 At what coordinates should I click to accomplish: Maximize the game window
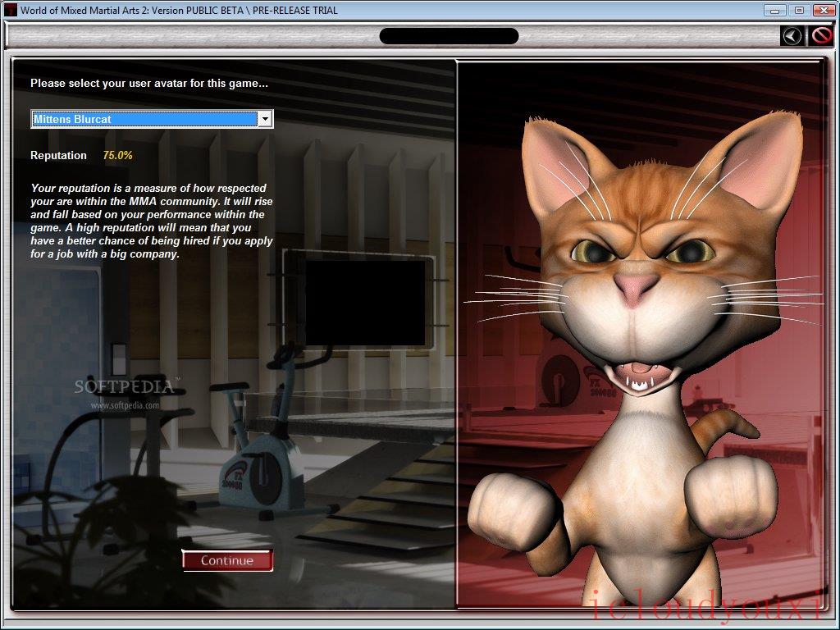799,10
